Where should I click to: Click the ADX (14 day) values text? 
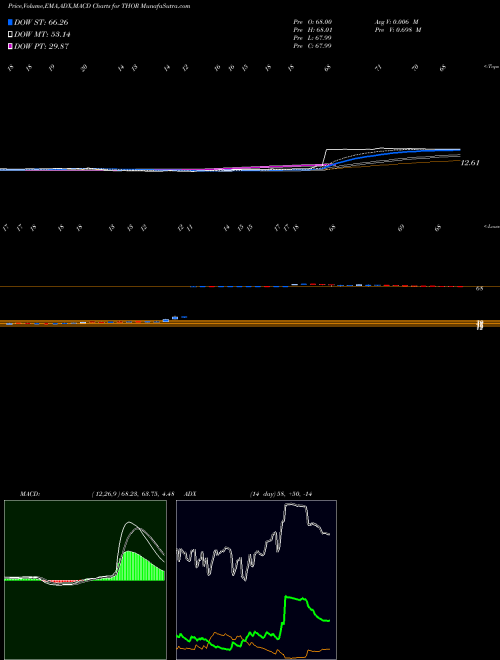[281, 494]
